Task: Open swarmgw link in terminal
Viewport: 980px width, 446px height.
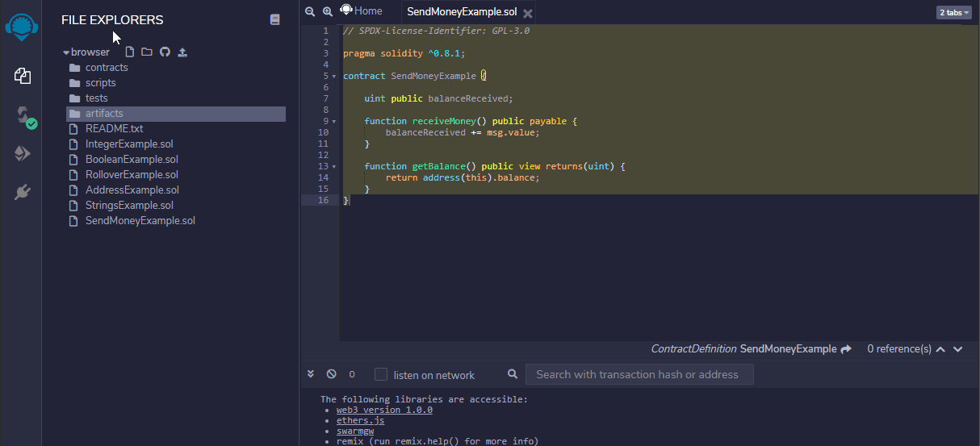Action: click(x=355, y=431)
